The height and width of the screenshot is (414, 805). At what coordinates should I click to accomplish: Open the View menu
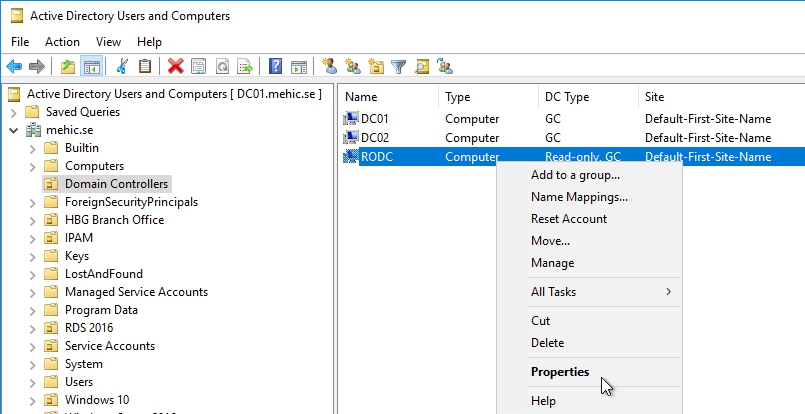[x=108, y=42]
